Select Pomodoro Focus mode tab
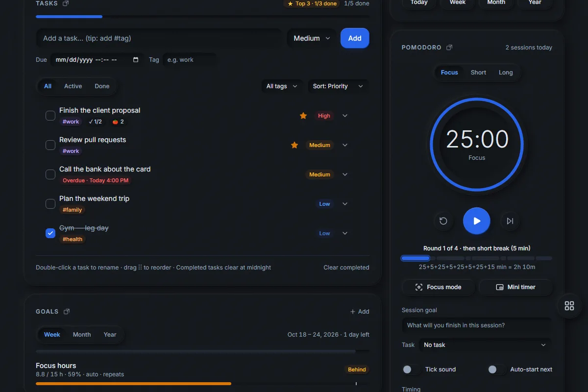Viewport: 588px width, 392px height. tap(449, 73)
